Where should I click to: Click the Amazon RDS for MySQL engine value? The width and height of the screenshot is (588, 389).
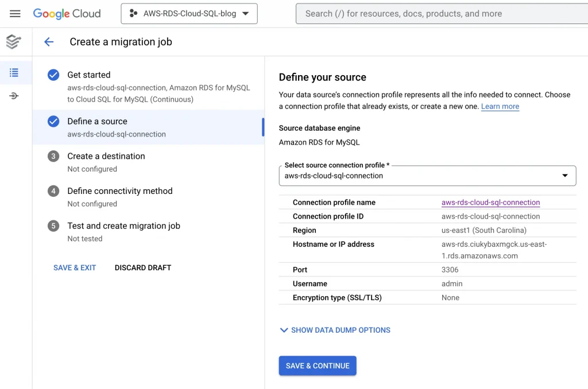[x=319, y=142]
